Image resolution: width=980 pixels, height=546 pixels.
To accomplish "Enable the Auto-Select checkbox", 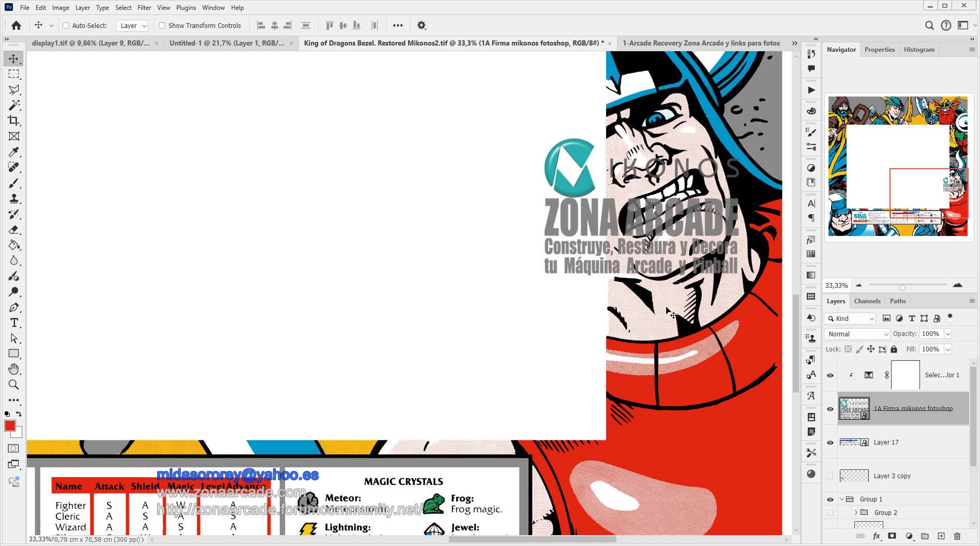I will 66,25.
